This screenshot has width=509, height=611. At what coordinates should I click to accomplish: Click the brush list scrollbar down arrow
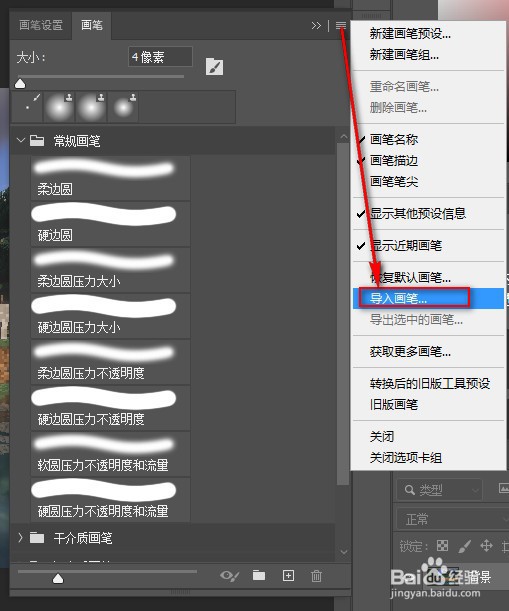pos(343,552)
